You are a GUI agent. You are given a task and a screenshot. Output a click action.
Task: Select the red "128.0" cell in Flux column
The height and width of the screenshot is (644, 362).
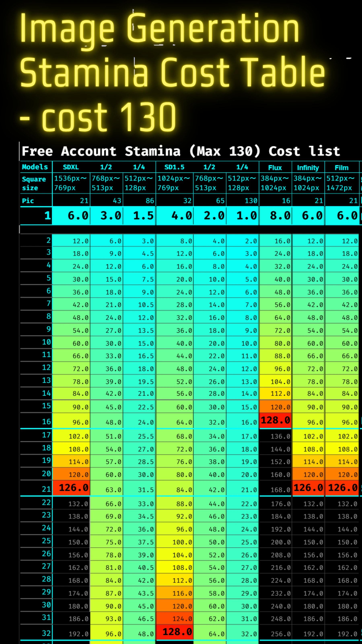(275, 420)
